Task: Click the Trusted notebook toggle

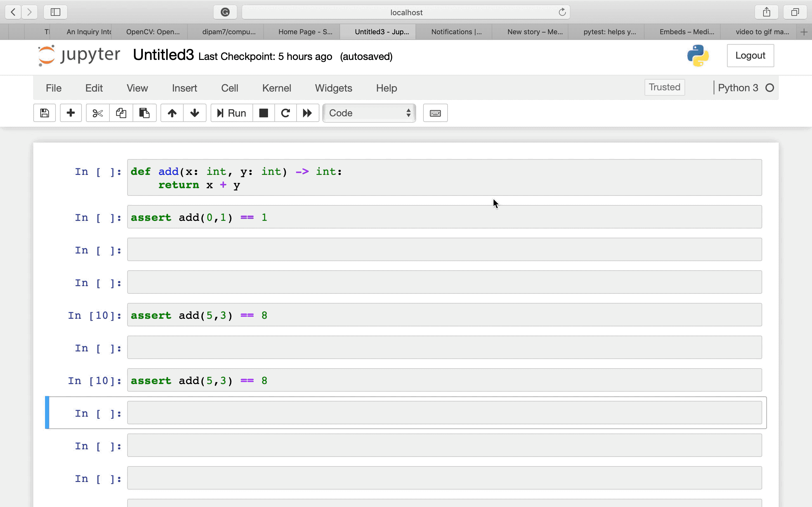Action: click(x=664, y=87)
